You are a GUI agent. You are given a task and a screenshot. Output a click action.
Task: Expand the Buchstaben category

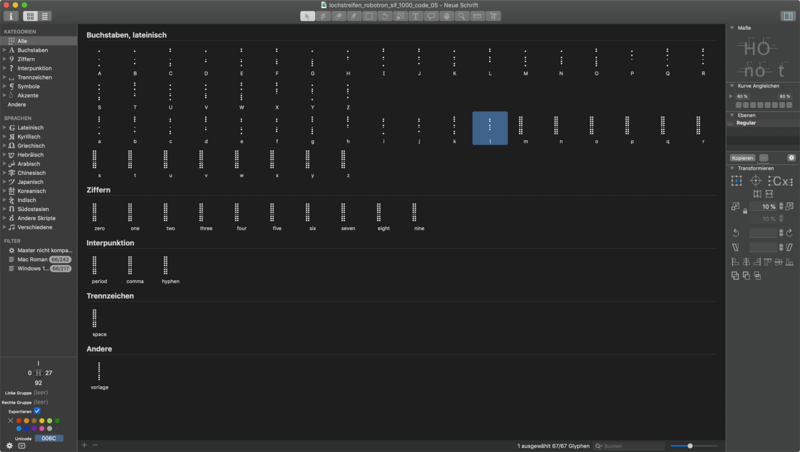click(4, 50)
